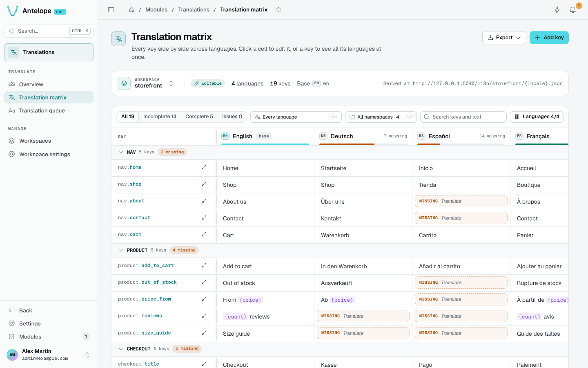Expand product.out_of_stock key
The height and width of the screenshot is (368, 588).
pyautogui.click(x=204, y=282)
